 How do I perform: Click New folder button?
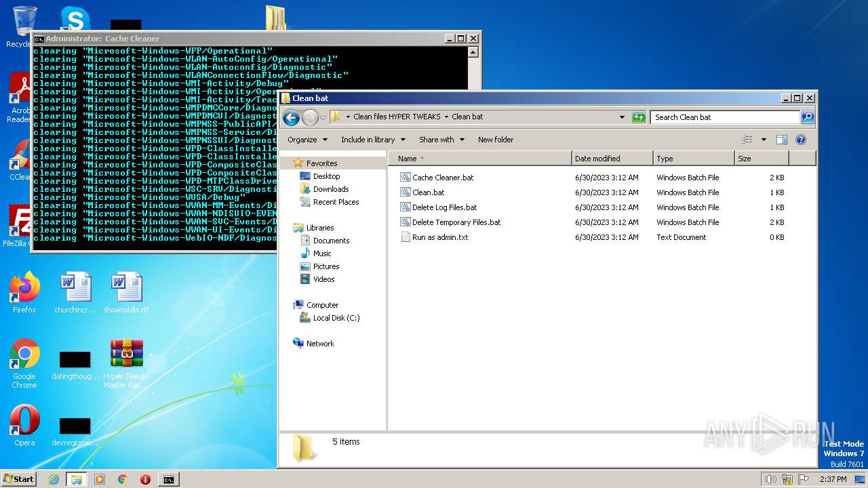496,140
